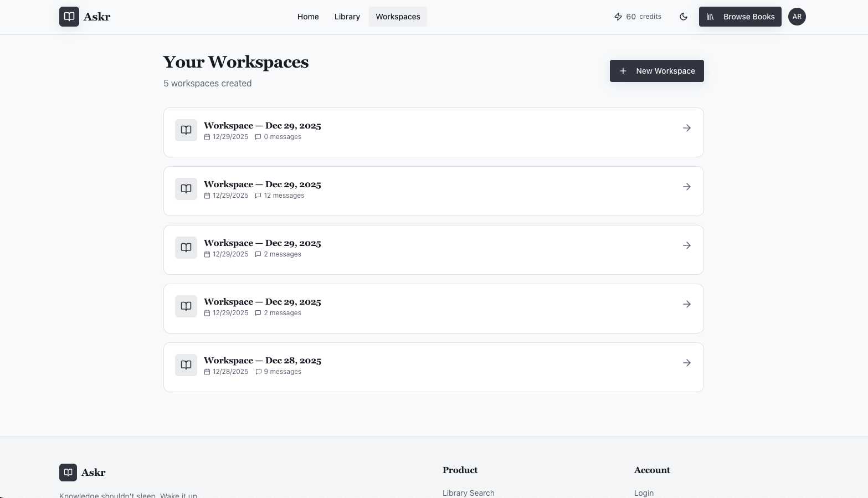Follow the Library Search footer link

tap(468, 493)
